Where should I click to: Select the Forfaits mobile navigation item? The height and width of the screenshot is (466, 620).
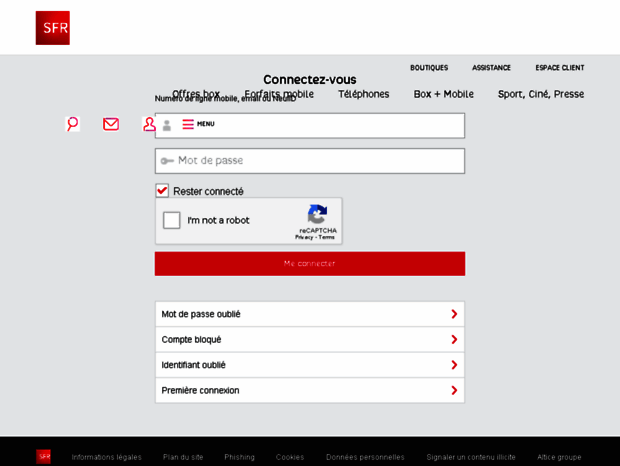(279, 94)
